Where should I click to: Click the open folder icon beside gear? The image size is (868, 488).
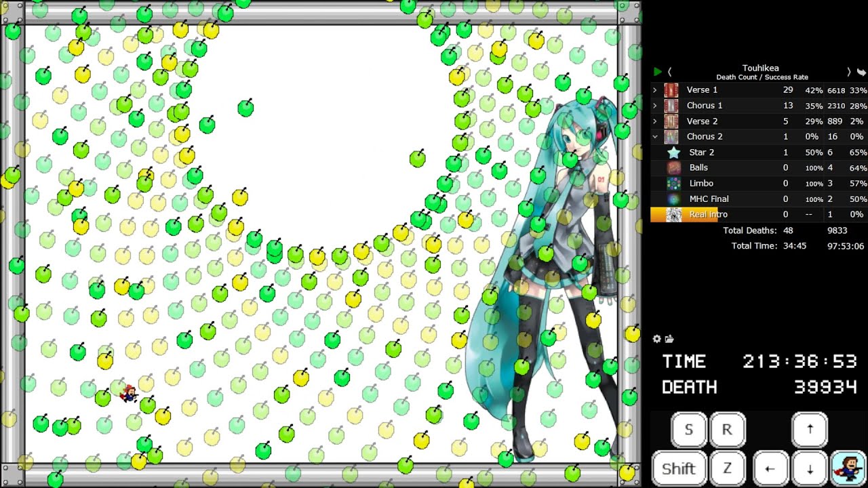coord(669,339)
